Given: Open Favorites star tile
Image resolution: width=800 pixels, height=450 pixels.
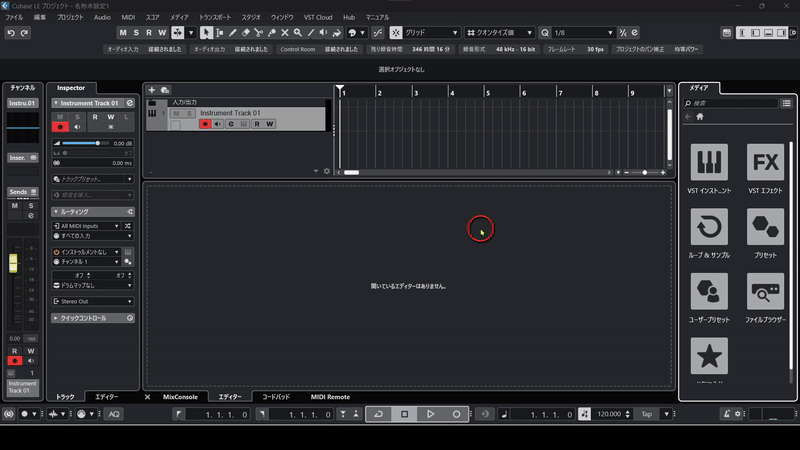Looking at the screenshot, I should 709,356.
